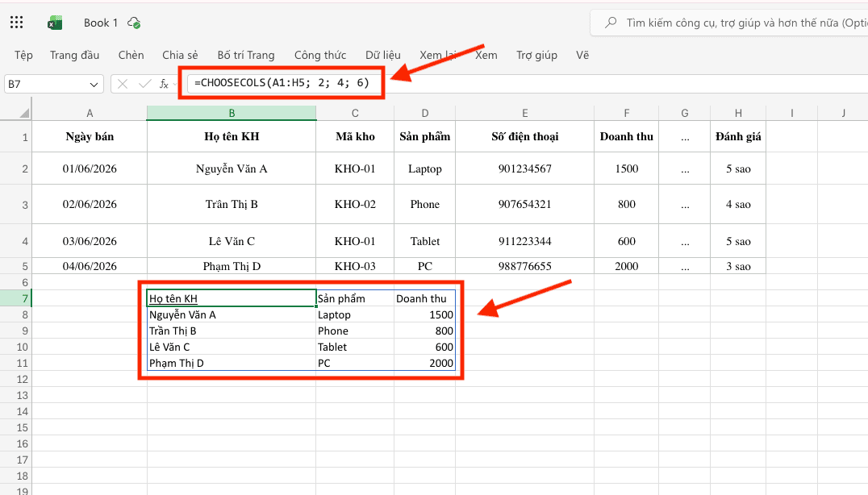Click into the Name Box showing B7
Image resolution: width=868 pixels, height=495 pixels.
[x=47, y=84]
